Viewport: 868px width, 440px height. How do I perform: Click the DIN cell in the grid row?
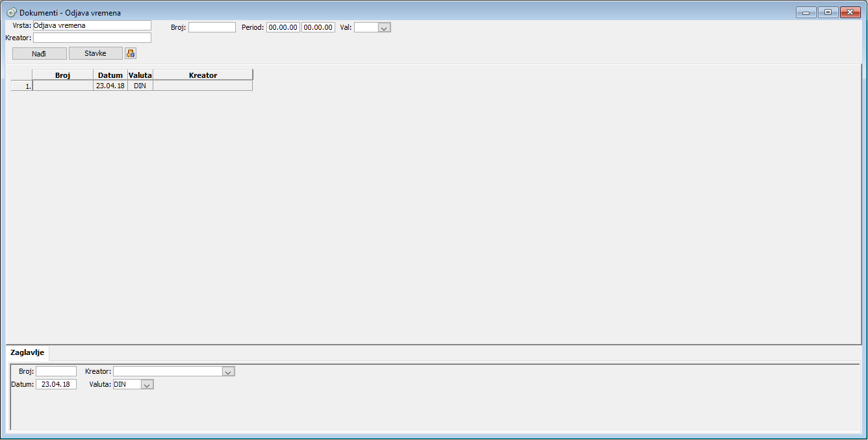[140, 86]
